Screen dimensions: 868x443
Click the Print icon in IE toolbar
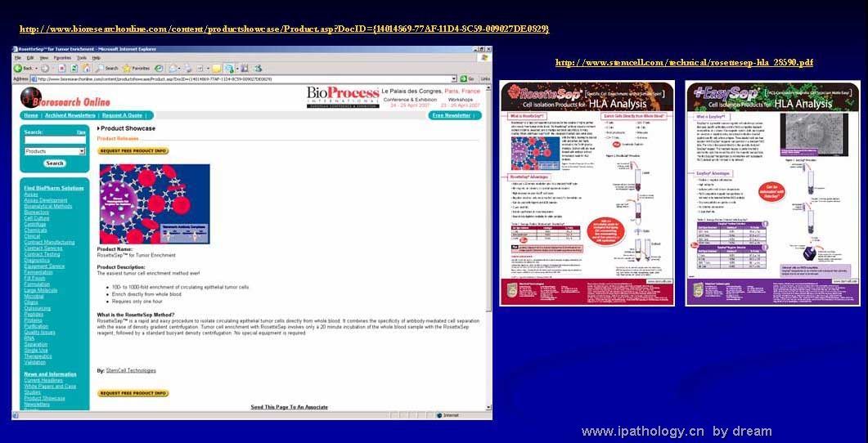point(188,69)
